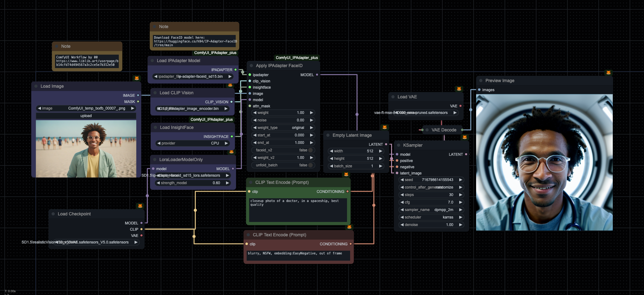Click the fox badge above Empty Latent Image
The width and height of the screenshot is (644, 295).
point(385,127)
